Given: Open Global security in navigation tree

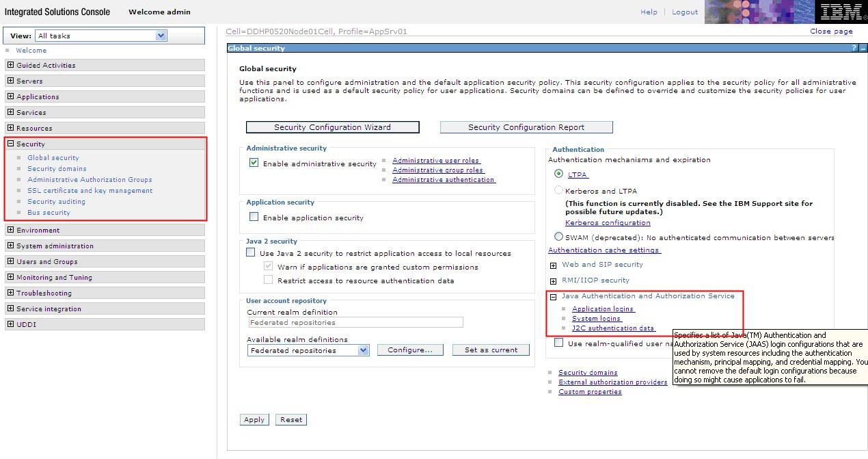Looking at the screenshot, I should click(53, 157).
